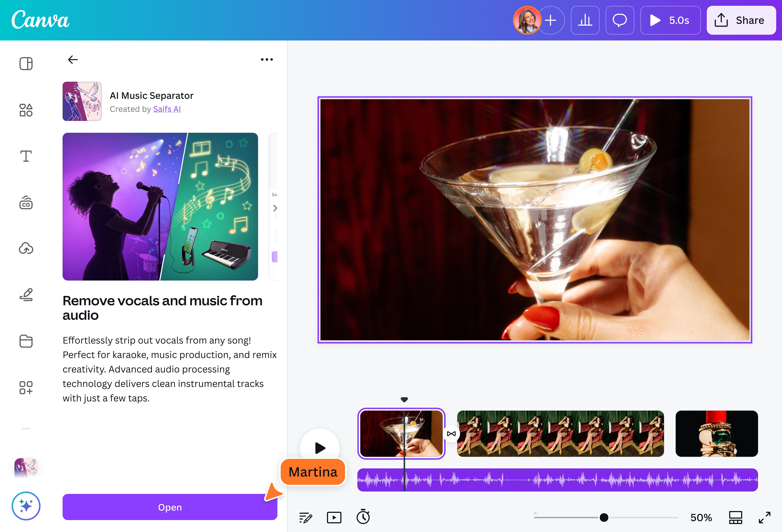Click the purple Open button
Screen dimensions: 782x532
[170, 507]
